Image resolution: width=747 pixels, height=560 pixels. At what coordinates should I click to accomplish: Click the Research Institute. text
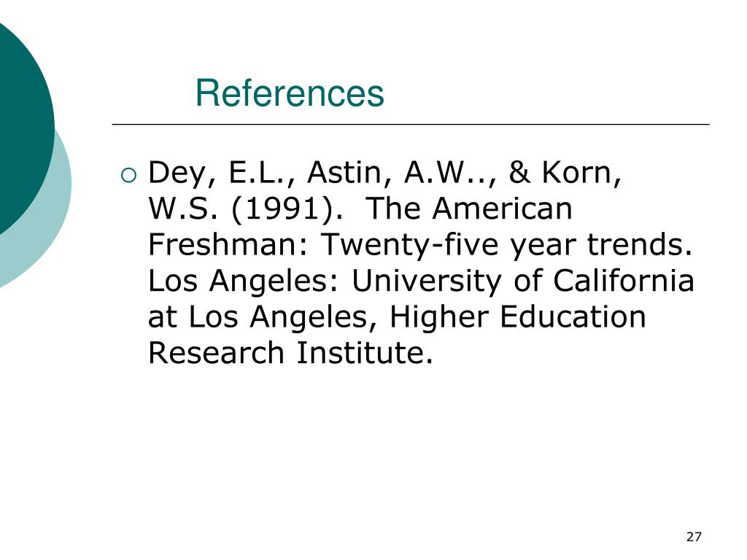pyautogui.click(x=290, y=354)
